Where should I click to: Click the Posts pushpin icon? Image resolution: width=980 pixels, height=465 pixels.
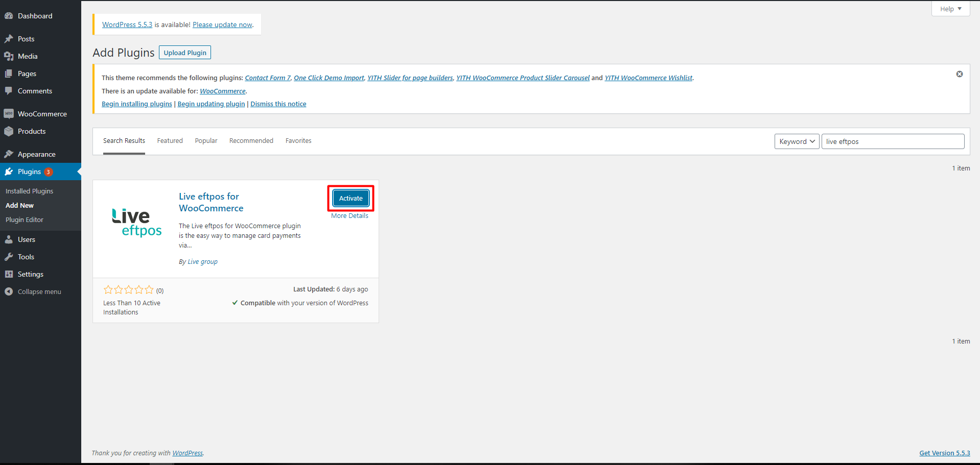pos(9,39)
